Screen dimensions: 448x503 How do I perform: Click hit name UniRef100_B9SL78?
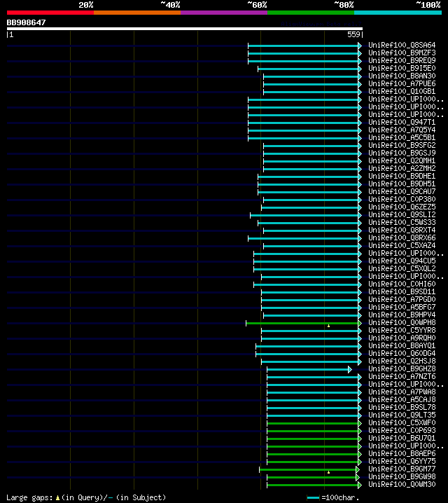click(402, 407)
